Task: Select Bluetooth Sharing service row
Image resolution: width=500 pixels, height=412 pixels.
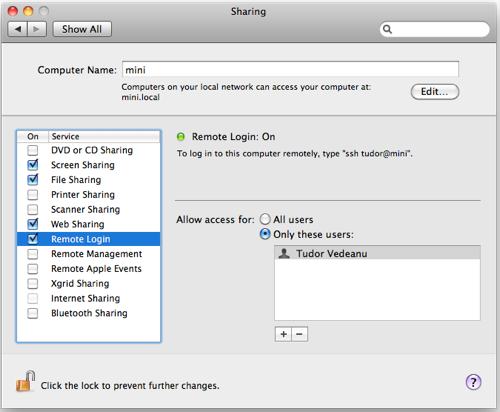Action: pos(89,313)
